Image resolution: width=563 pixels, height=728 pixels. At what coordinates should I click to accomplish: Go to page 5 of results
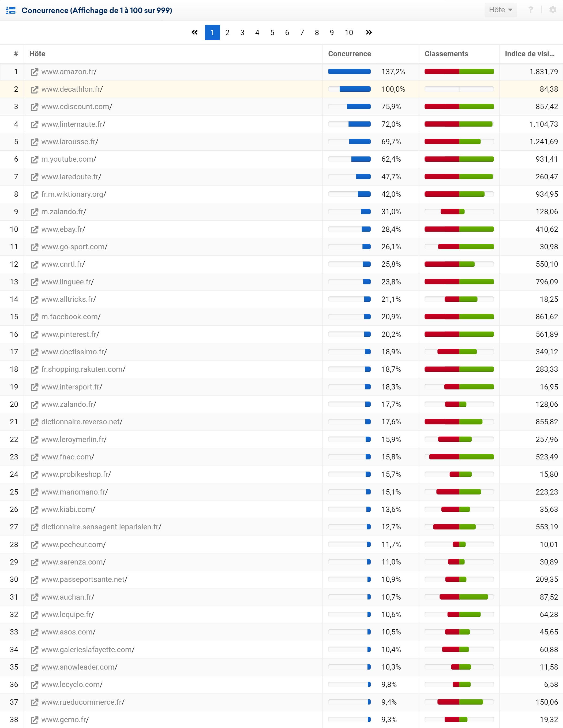[x=272, y=32]
